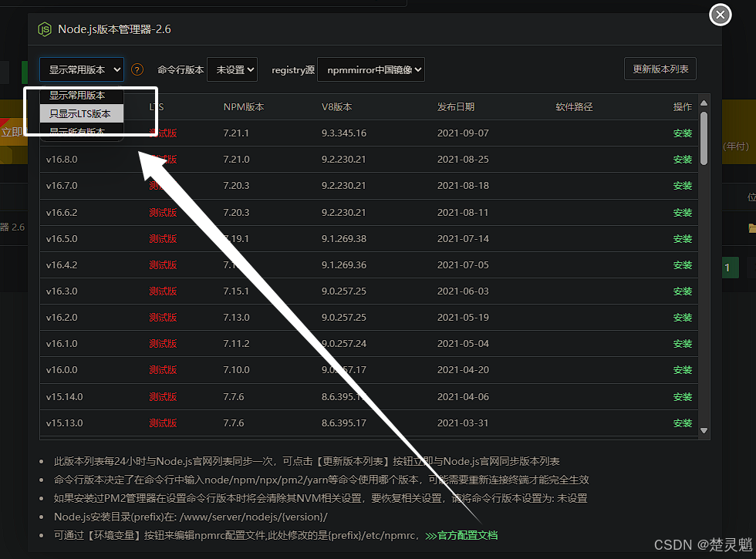Install Node v16.8.0
This screenshot has height=559, width=756.
click(682, 160)
